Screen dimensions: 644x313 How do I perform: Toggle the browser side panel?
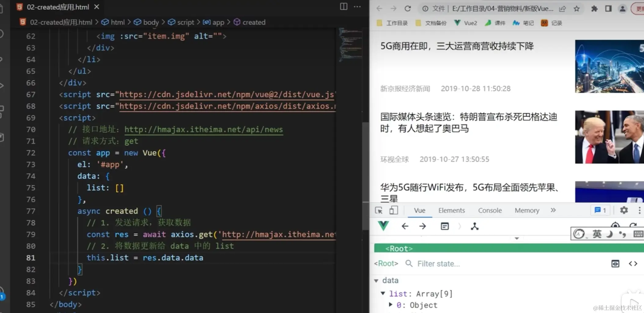[608, 9]
